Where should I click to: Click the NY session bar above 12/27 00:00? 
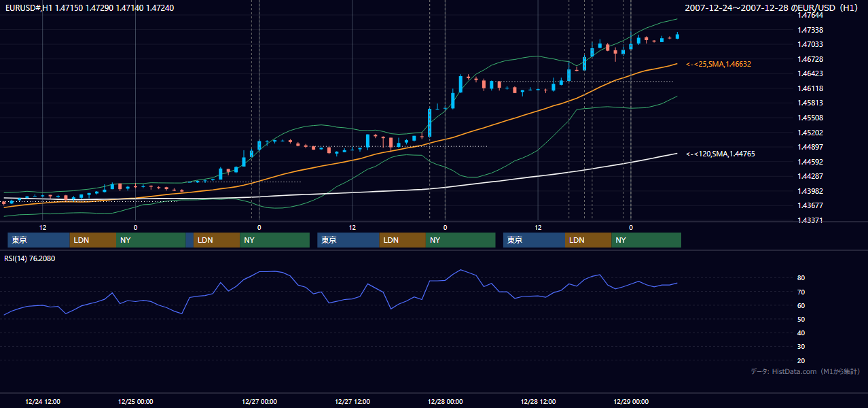[274, 240]
